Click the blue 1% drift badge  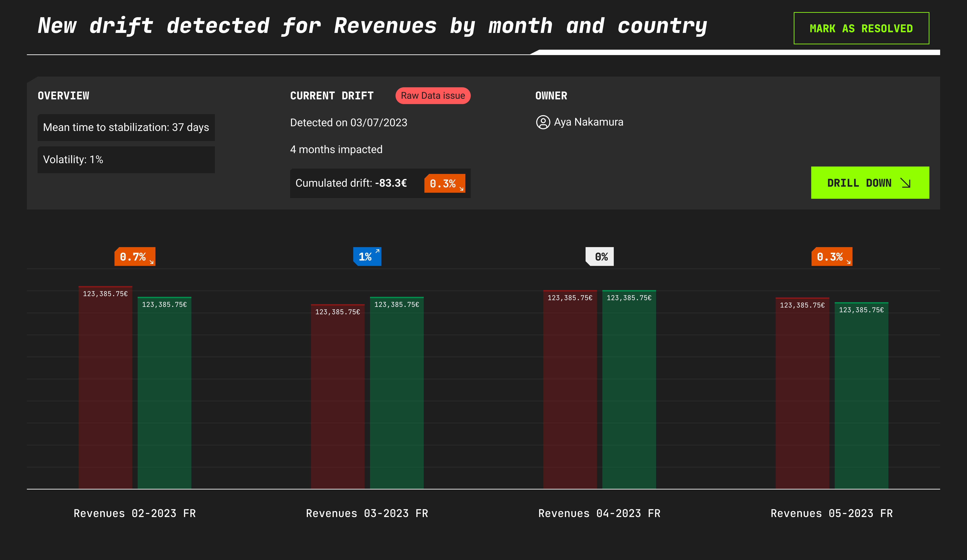pos(367,257)
